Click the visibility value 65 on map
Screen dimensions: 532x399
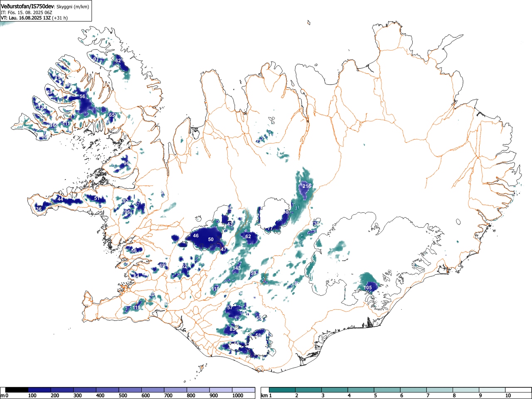pyautogui.click(x=112, y=115)
